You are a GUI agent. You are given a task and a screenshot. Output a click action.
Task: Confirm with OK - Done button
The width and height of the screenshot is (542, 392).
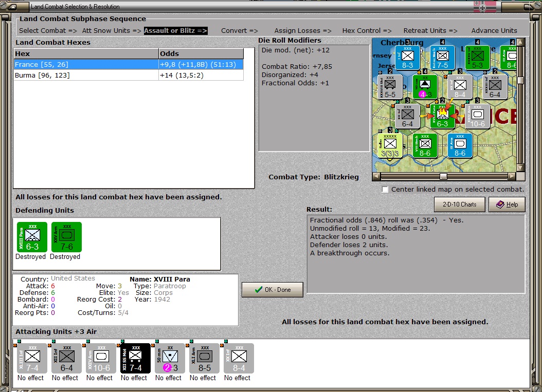point(273,290)
